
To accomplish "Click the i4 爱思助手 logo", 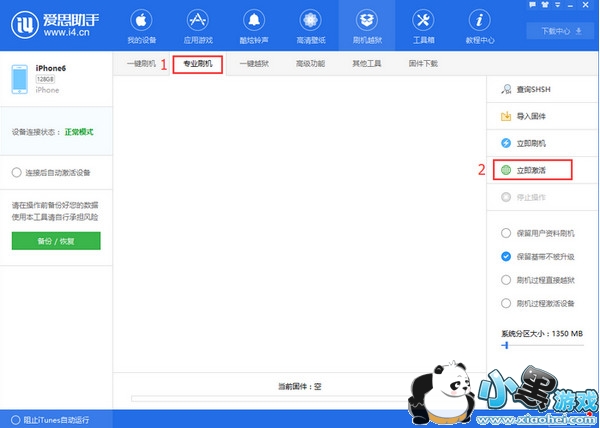I will (55, 25).
